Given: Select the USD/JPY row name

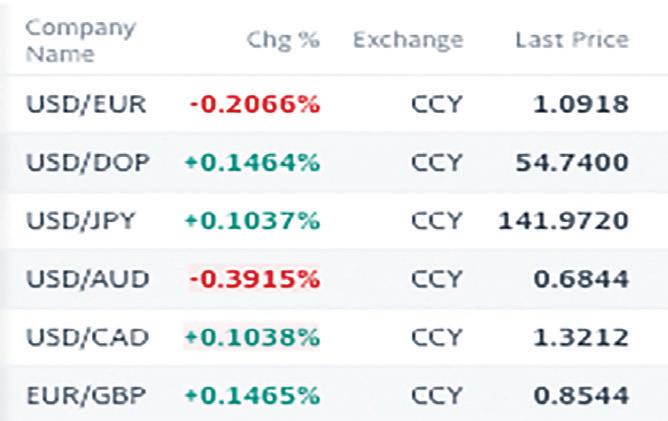Looking at the screenshot, I should point(83,219).
